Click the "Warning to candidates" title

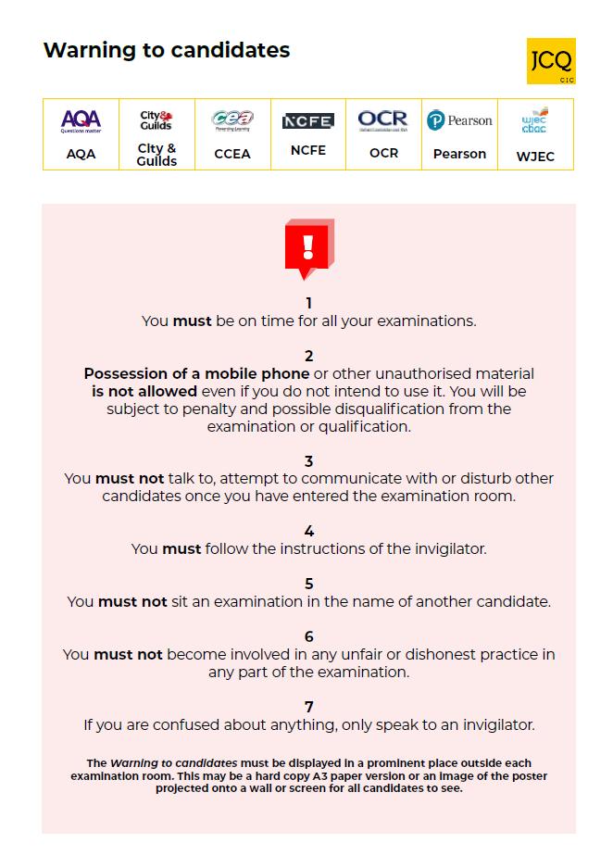tap(167, 50)
